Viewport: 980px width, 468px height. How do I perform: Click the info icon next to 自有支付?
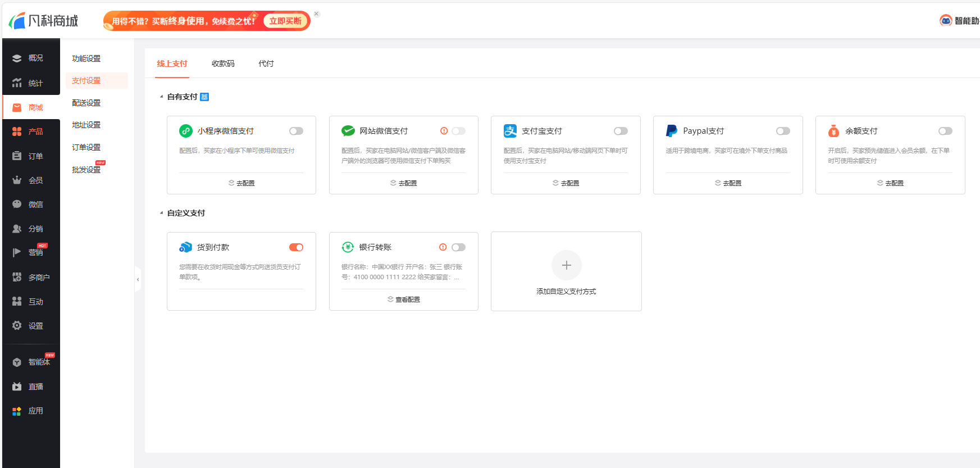(204, 97)
